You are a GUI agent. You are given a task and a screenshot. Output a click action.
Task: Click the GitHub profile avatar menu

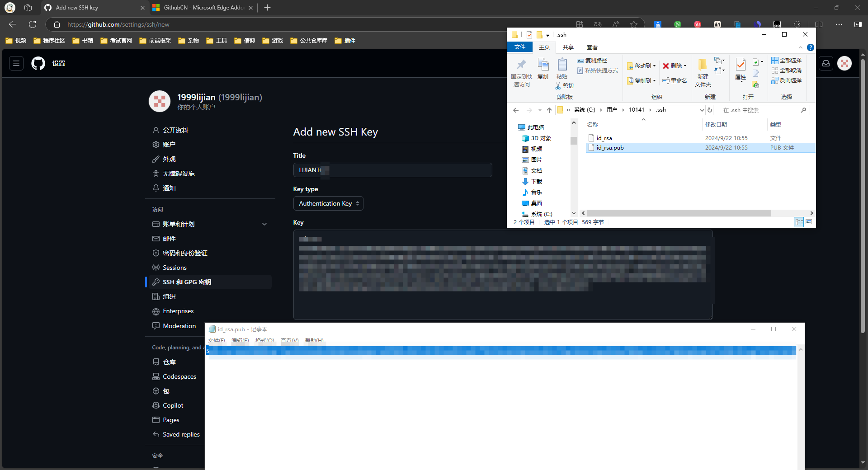pyautogui.click(x=844, y=63)
